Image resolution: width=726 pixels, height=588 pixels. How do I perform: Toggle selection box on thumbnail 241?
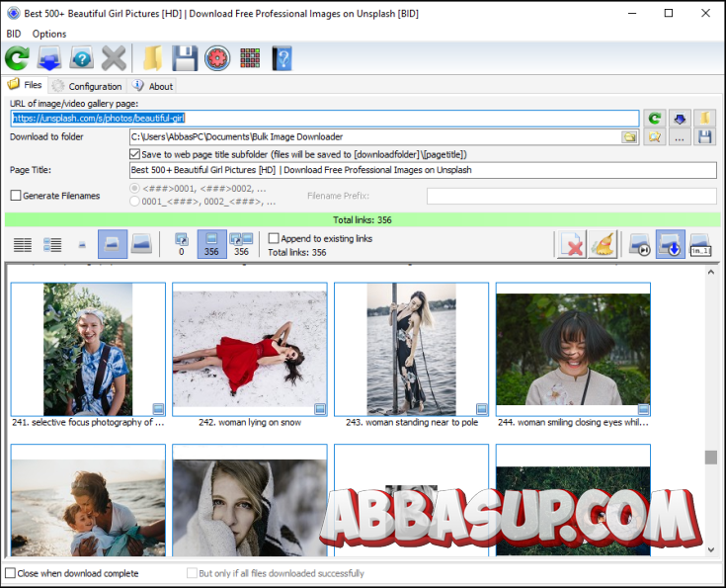[x=158, y=409]
